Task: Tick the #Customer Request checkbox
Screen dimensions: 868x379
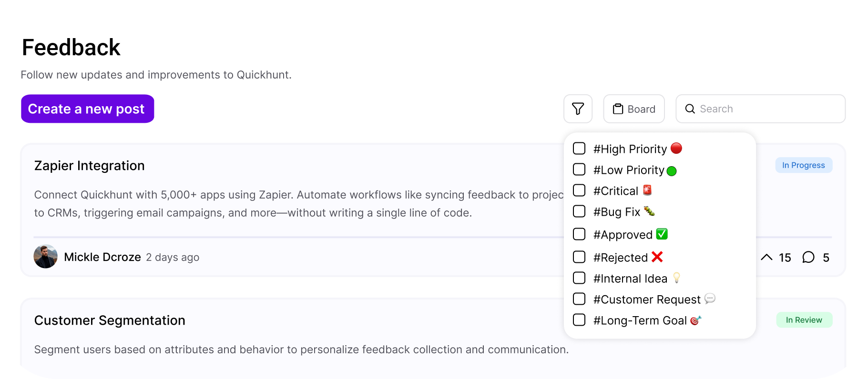Action: point(579,299)
